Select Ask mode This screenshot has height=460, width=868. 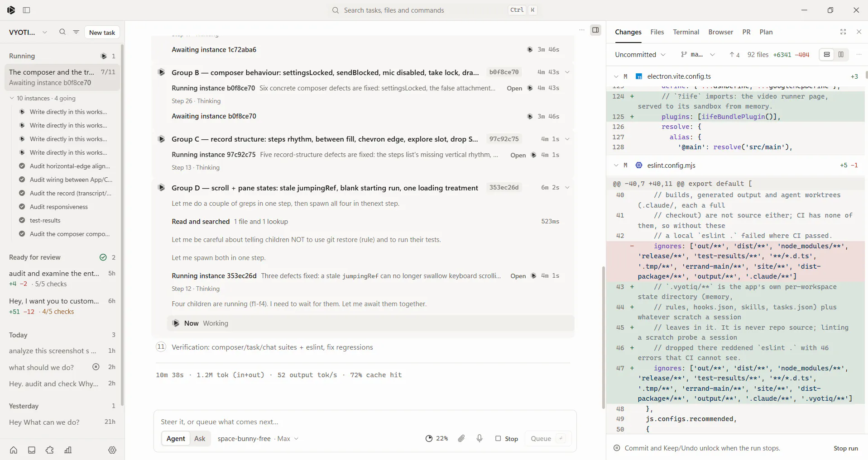[x=200, y=438]
